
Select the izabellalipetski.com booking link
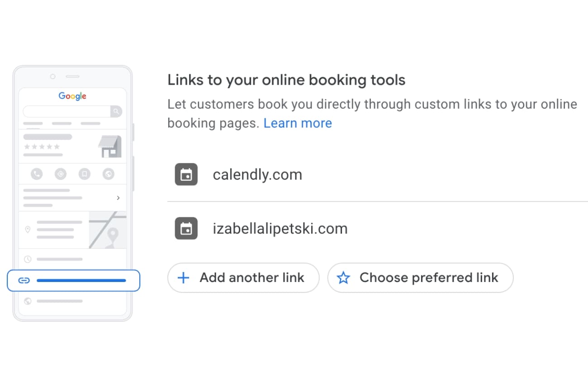280,229
